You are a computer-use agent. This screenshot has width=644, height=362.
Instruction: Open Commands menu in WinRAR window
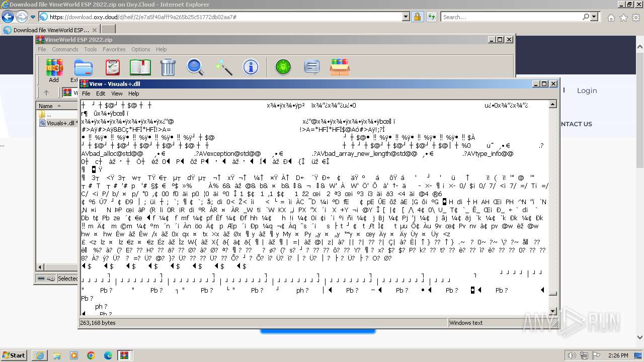tap(65, 49)
